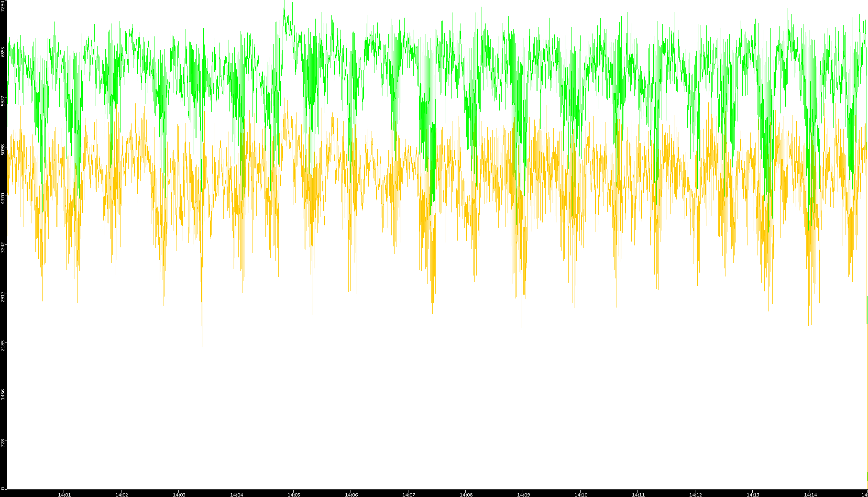Select the 14:07 time label
The image size is (868, 497).
click(408, 495)
